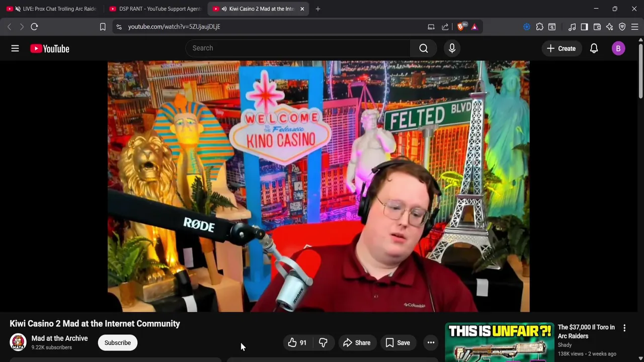Open Leo AI sparkle icon
Image resolution: width=644 pixels, height=362 pixels.
pyautogui.click(x=610, y=27)
